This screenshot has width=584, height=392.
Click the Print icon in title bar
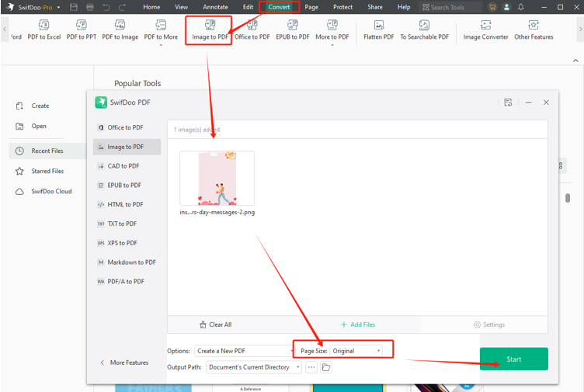(x=90, y=7)
